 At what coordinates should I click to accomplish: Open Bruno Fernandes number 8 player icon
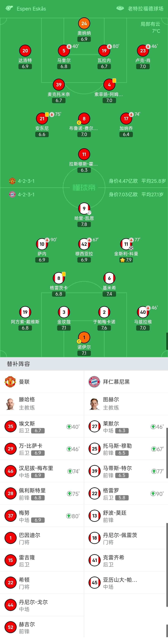coord(84,119)
